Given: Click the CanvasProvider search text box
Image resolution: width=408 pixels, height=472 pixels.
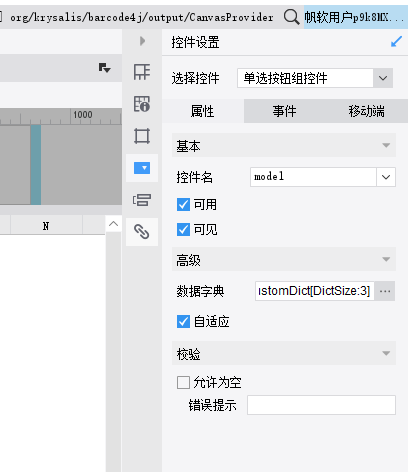Looking at the screenshot, I should coord(141,17).
